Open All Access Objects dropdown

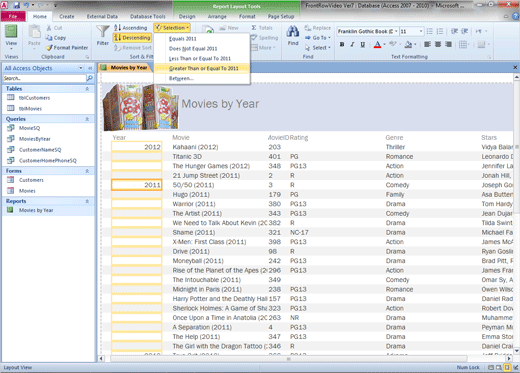pos(81,68)
